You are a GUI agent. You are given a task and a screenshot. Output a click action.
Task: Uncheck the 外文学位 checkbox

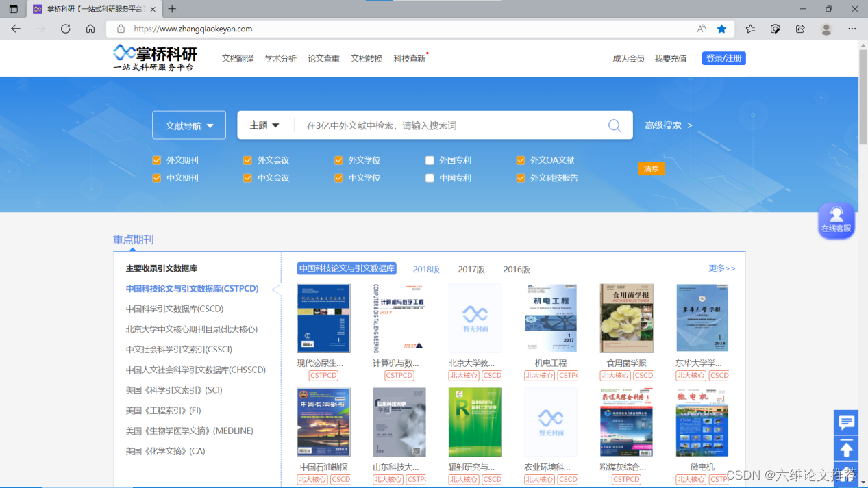(338, 160)
